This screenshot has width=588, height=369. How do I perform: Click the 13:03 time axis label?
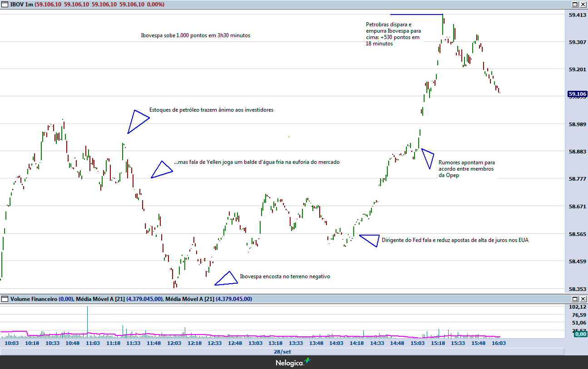(x=255, y=343)
